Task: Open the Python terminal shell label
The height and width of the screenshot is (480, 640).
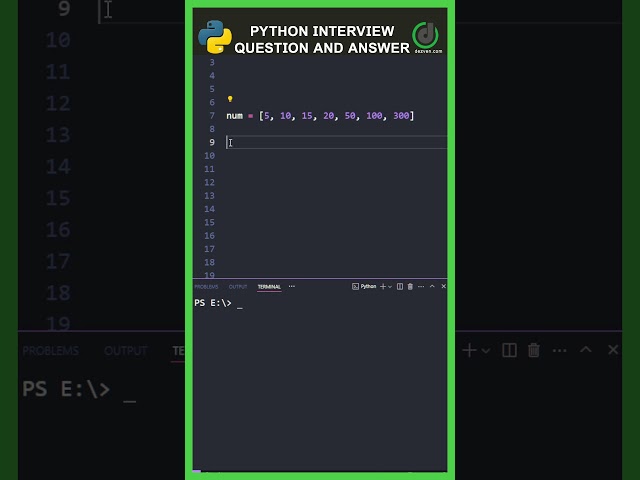Action: (364, 287)
